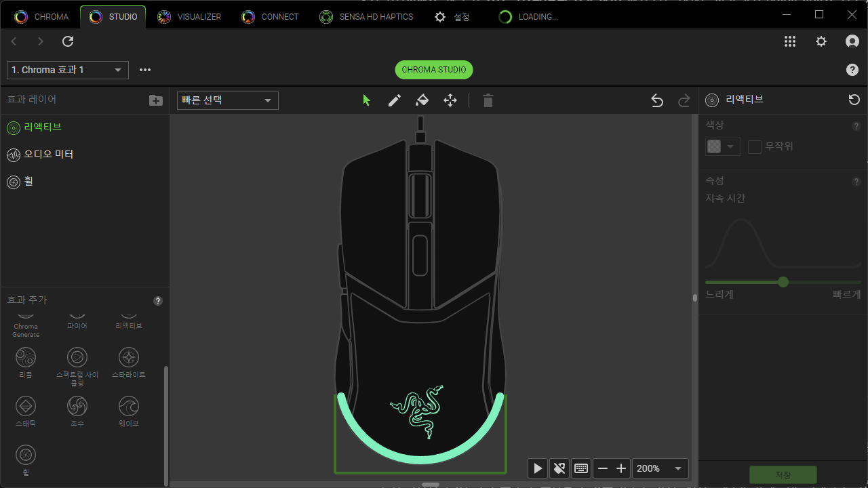Add a new effect layer group
This screenshot has width=868, height=488.
pyautogui.click(x=156, y=100)
